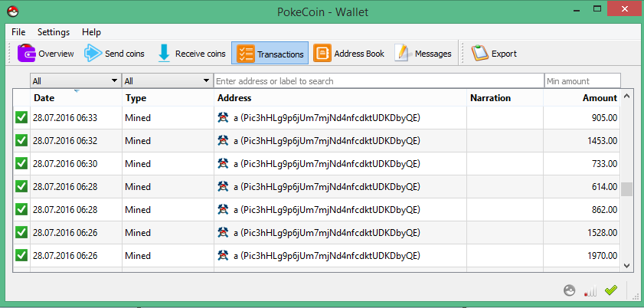
Task: Open the date range All dropdown
Action: (x=76, y=81)
